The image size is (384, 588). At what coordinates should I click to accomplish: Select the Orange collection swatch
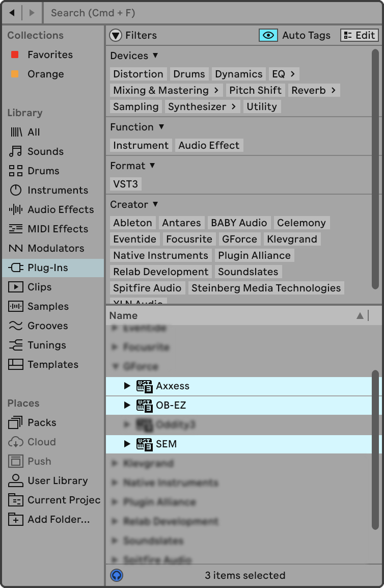click(x=15, y=74)
